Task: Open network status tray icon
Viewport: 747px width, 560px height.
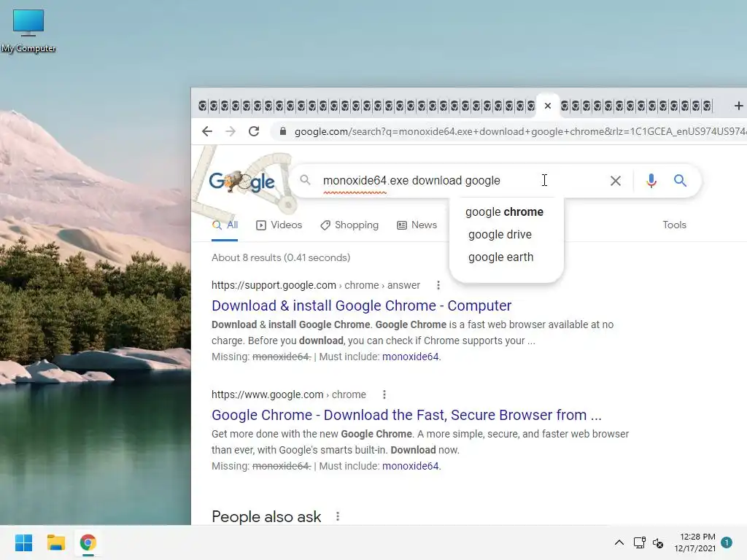Action: [x=639, y=542]
